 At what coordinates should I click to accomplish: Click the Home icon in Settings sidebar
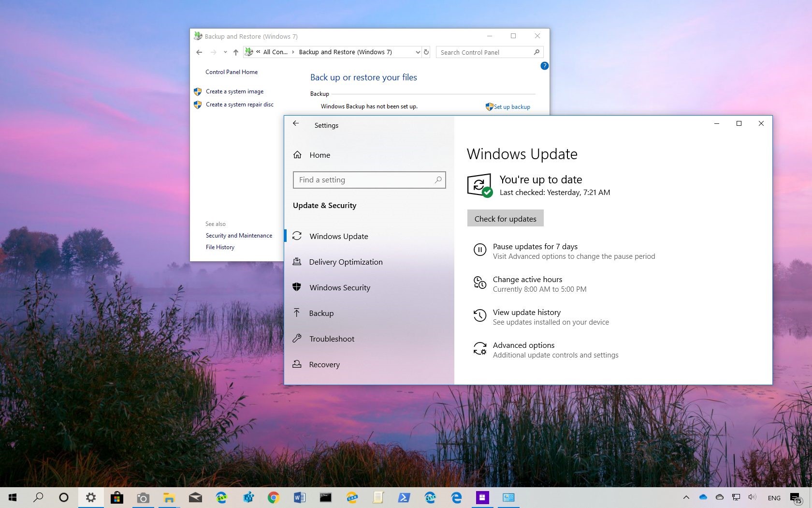tap(297, 155)
